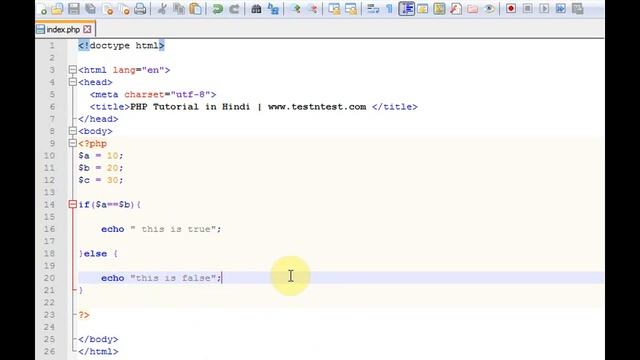Collapse the body tag fold on line 8

(x=73, y=131)
